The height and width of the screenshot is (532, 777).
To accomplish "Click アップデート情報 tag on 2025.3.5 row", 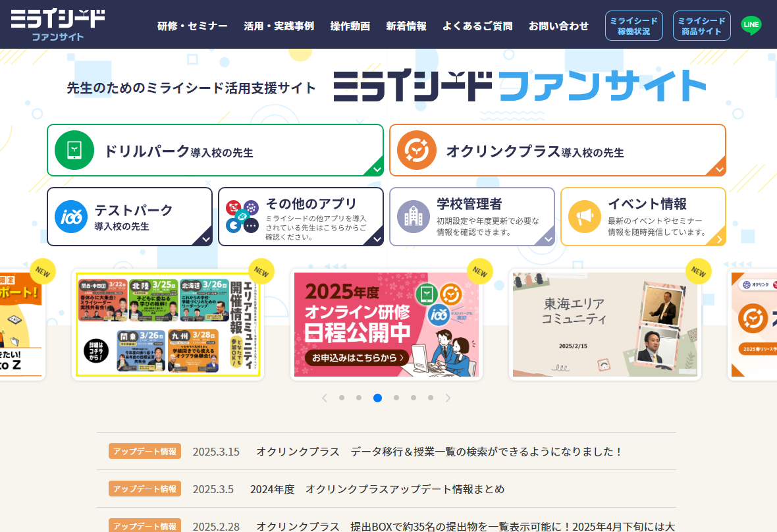I will [145, 489].
